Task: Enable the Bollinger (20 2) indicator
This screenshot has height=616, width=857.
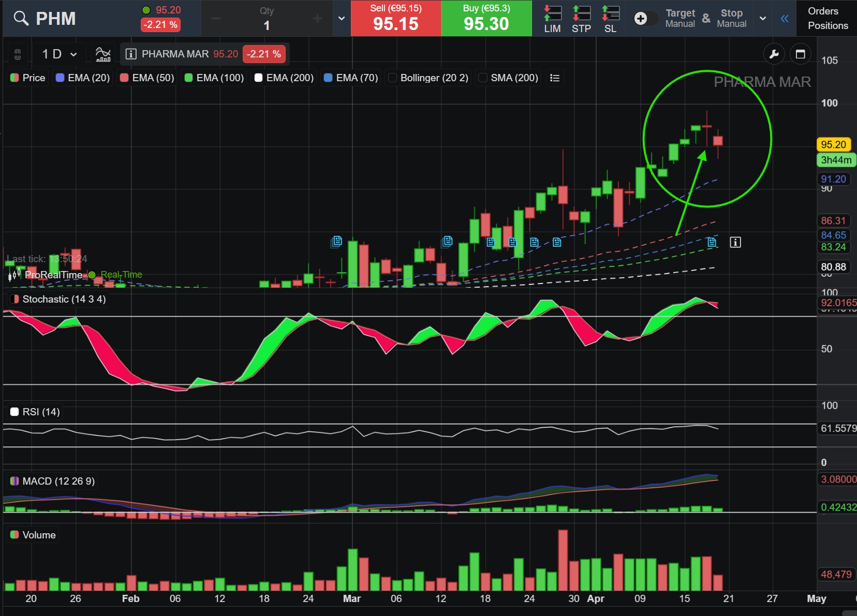Action: (393, 78)
